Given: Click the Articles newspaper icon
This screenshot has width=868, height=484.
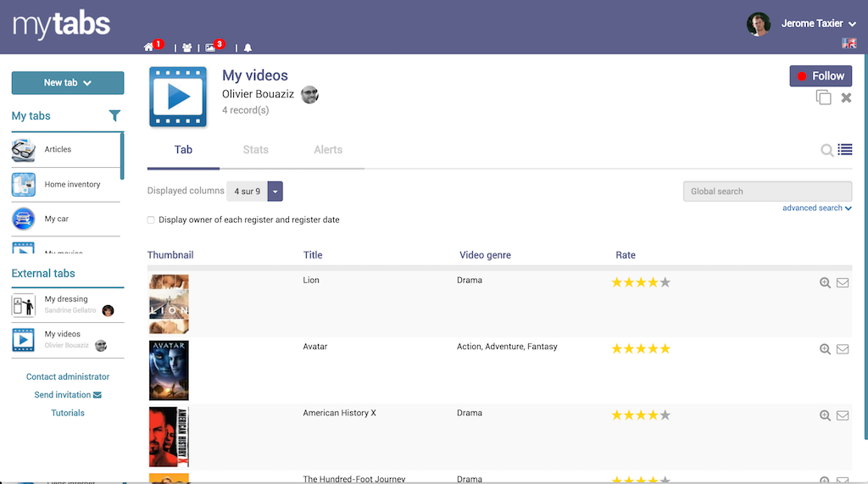Looking at the screenshot, I should click(23, 149).
